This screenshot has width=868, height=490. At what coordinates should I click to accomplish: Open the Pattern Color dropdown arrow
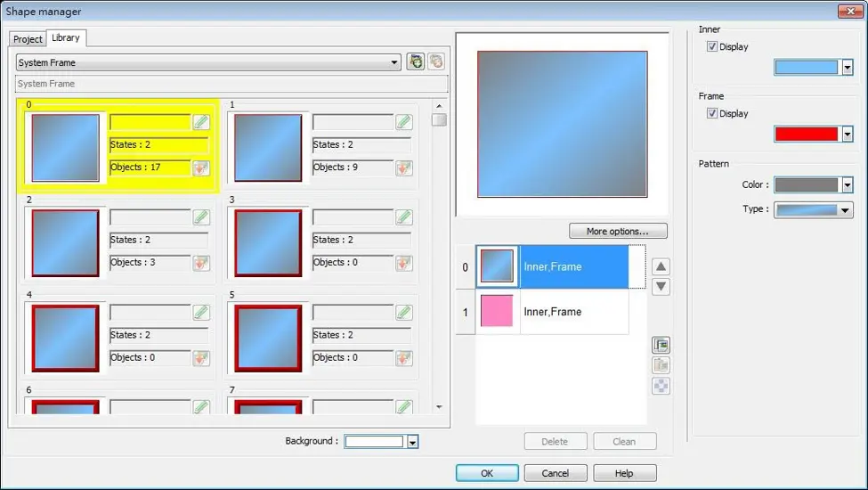click(847, 185)
